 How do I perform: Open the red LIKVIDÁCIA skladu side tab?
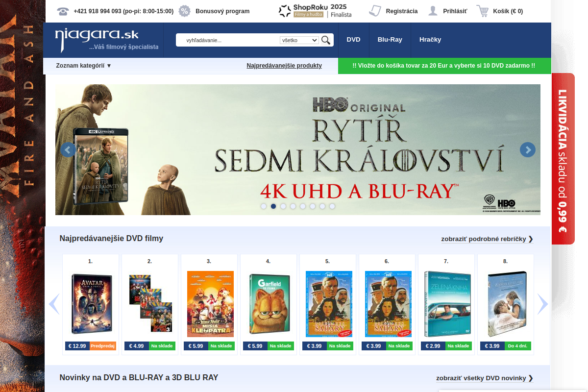[x=563, y=159]
